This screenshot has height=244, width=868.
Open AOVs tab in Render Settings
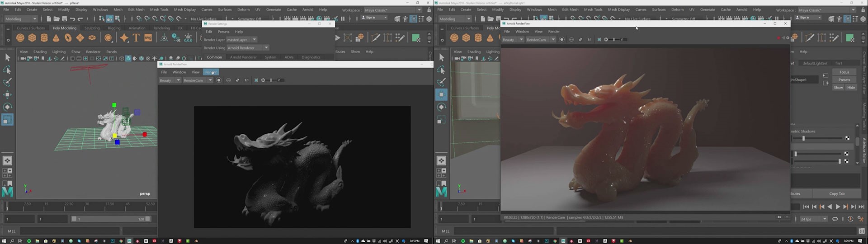[289, 57]
